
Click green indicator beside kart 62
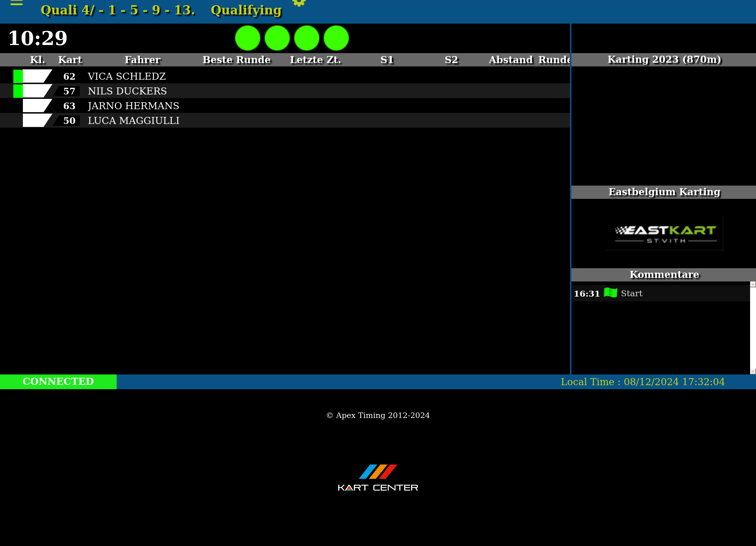[x=18, y=76]
